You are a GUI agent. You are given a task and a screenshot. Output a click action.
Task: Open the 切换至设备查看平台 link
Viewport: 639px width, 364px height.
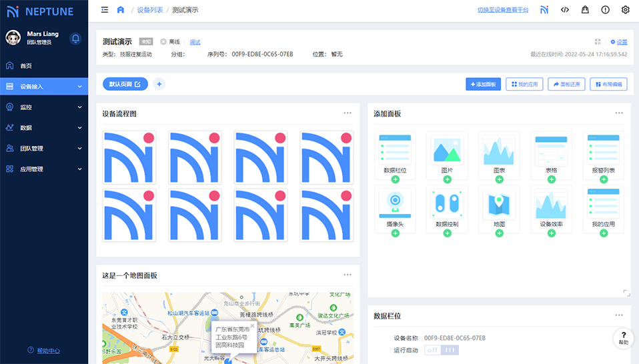(x=502, y=10)
